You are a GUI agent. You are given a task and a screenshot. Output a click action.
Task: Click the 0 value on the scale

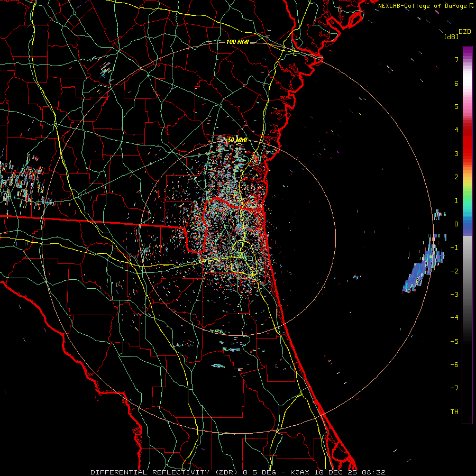coord(456,224)
